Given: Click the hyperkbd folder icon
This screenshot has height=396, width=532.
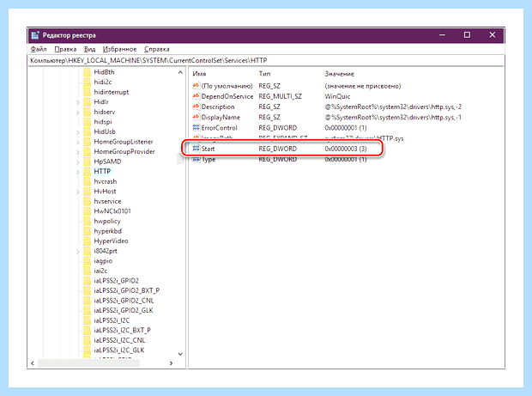Looking at the screenshot, I should [x=88, y=231].
